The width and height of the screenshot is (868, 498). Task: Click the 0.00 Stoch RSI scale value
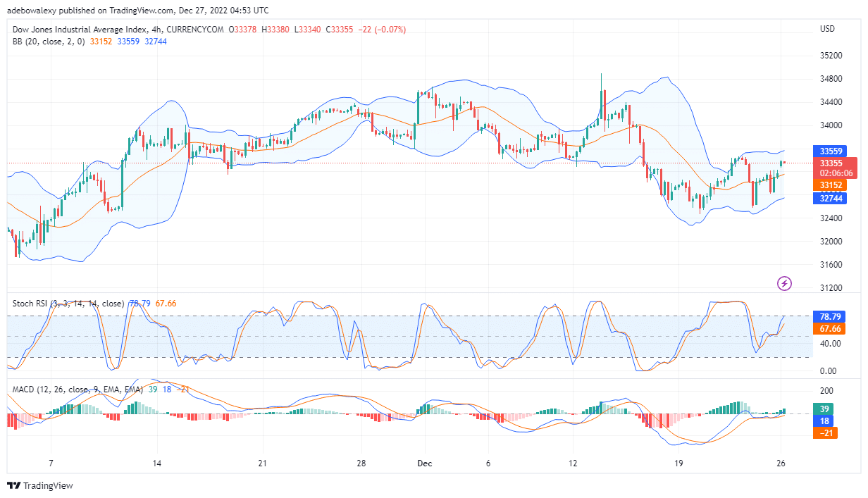coord(828,371)
